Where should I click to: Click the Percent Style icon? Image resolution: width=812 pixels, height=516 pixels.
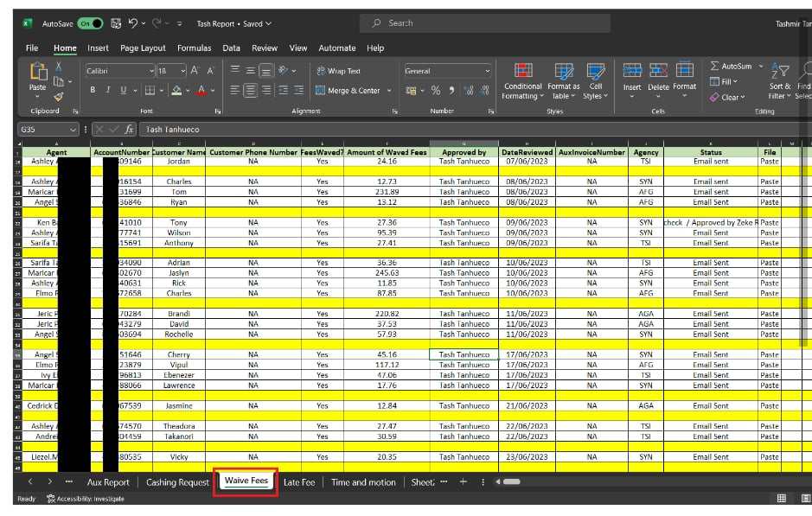tap(436, 90)
